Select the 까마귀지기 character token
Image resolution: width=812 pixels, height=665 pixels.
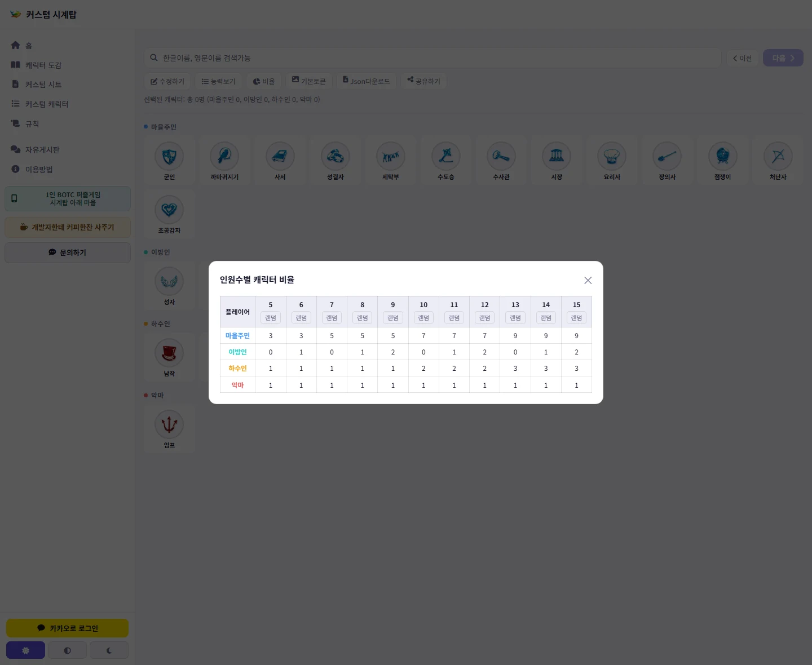pos(224,160)
